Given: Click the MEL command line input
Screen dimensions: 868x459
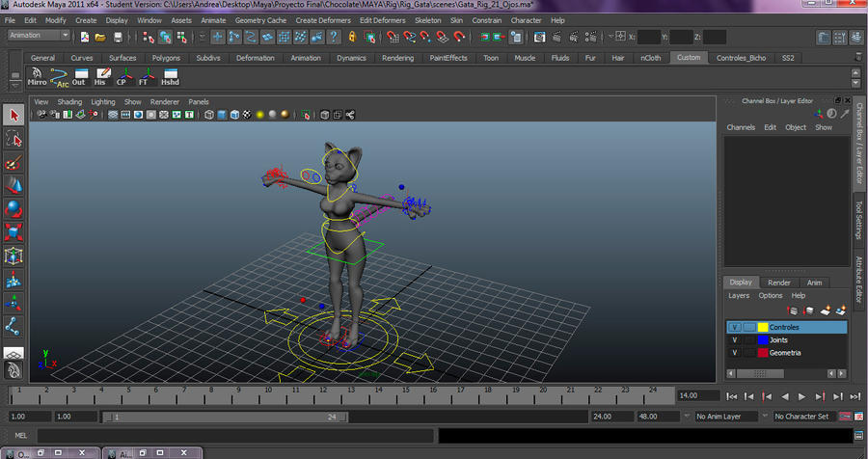Looking at the screenshot, I should point(236,436).
